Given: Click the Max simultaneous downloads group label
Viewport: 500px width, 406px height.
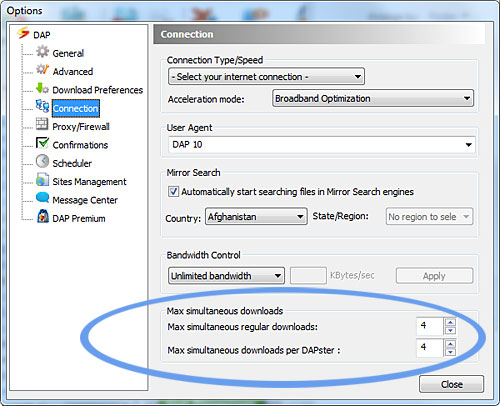Looking at the screenshot, I should point(225,311).
